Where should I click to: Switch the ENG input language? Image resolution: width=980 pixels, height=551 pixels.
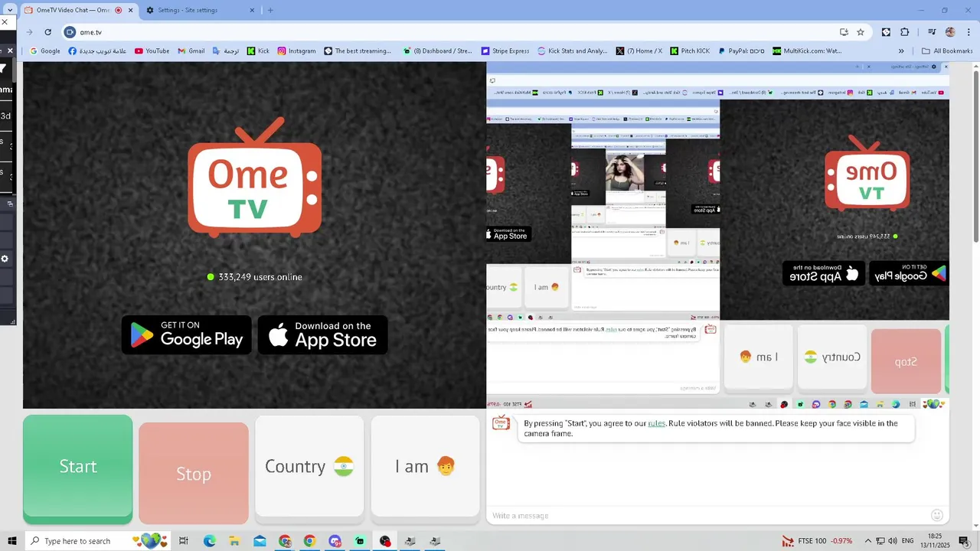pyautogui.click(x=908, y=541)
